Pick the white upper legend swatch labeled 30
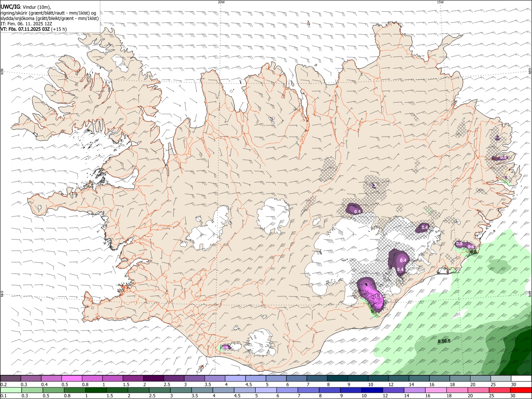This screenshot has height=399, width=532. [x=521, y=379]
